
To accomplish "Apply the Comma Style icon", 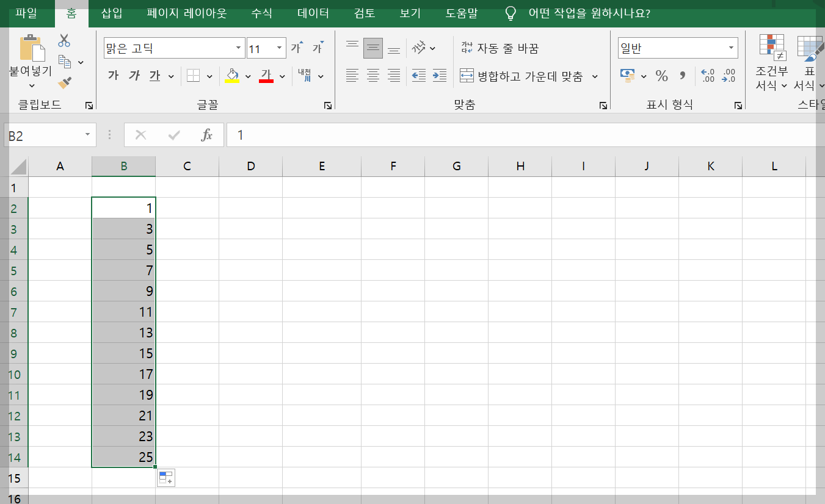I will (681, 74).
